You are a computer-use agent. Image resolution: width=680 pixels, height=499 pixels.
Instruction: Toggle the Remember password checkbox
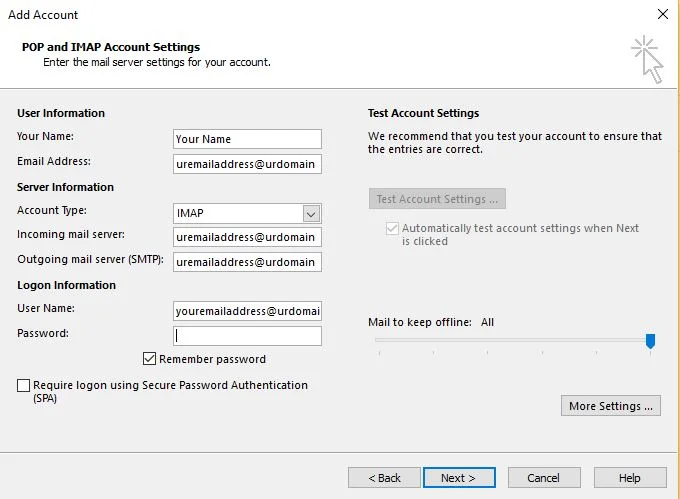(x=149, y=359)
